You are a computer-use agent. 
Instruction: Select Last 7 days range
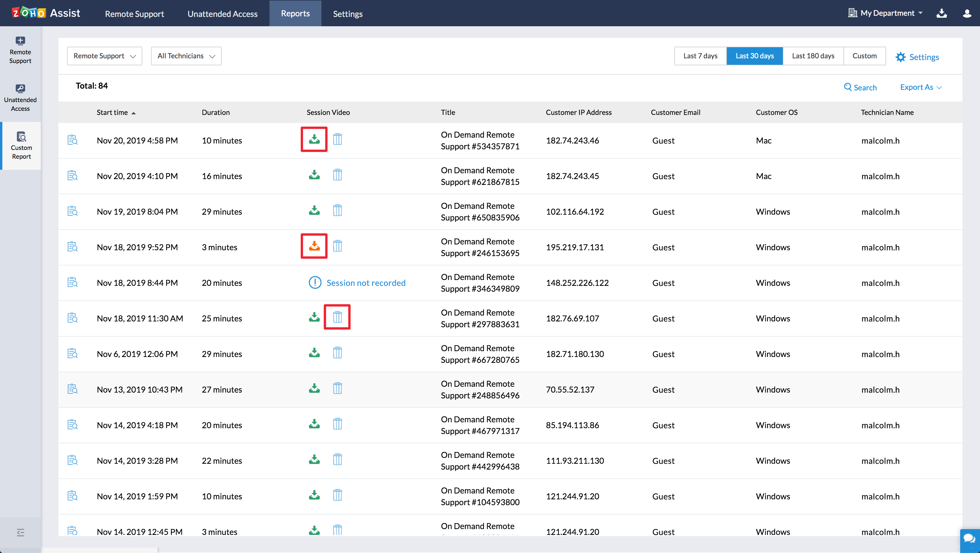[700, 56]
